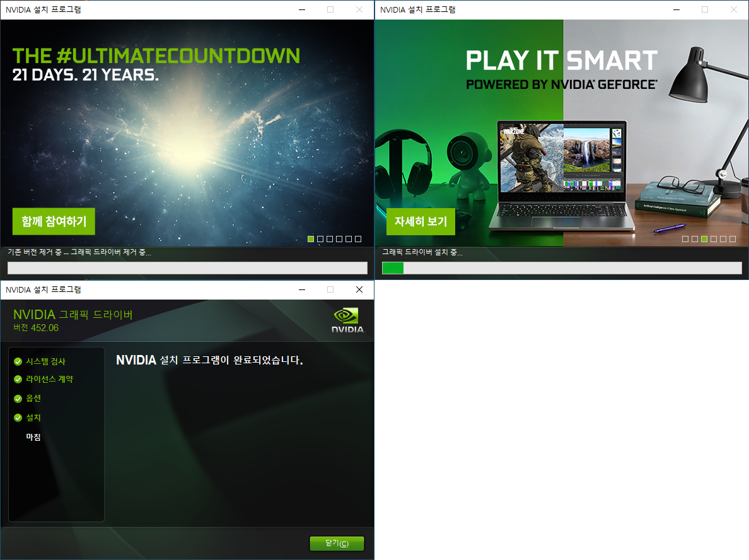Click the 설치 프로그램이 완료되었습니다 message
This screenshot has height=560, width=749.
[x=210, y=360]
